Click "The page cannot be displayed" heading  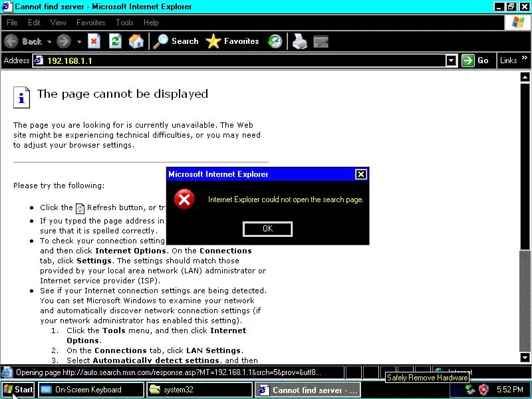(122, 94)
